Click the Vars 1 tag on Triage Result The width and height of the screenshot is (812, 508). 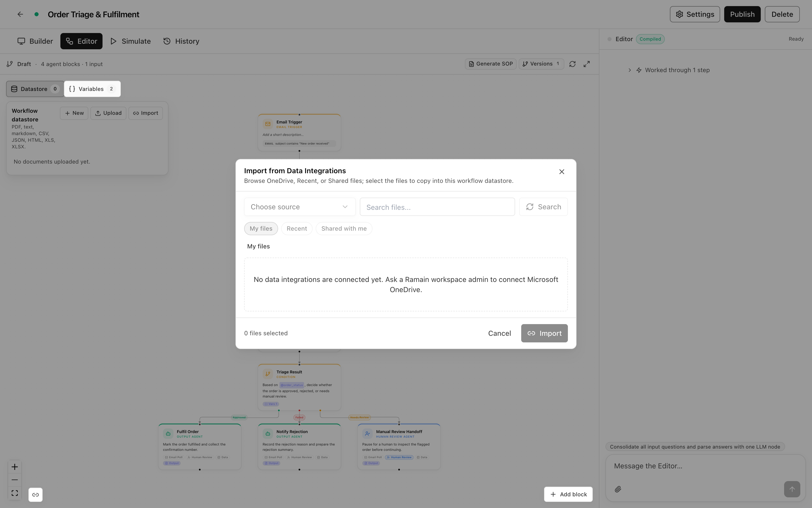(271, 404)
